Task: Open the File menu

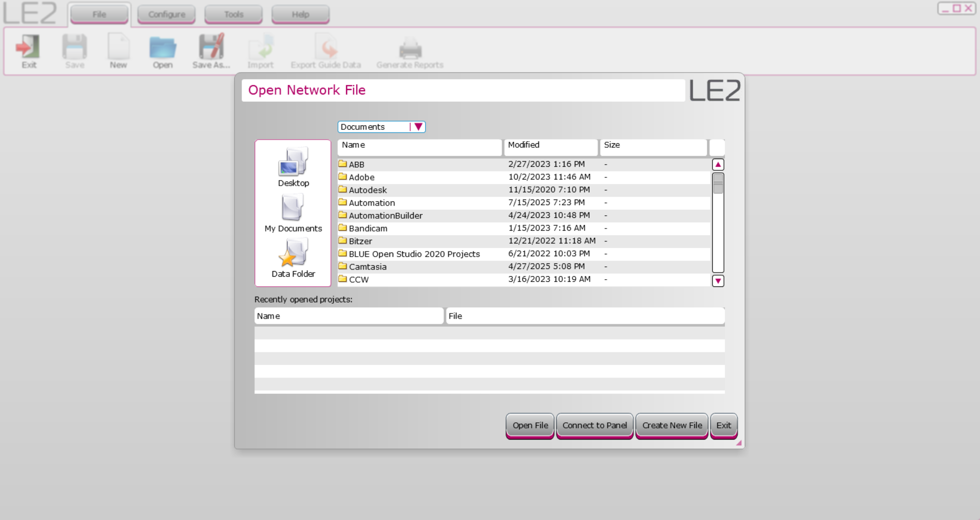Action: [x=99, y=14]
